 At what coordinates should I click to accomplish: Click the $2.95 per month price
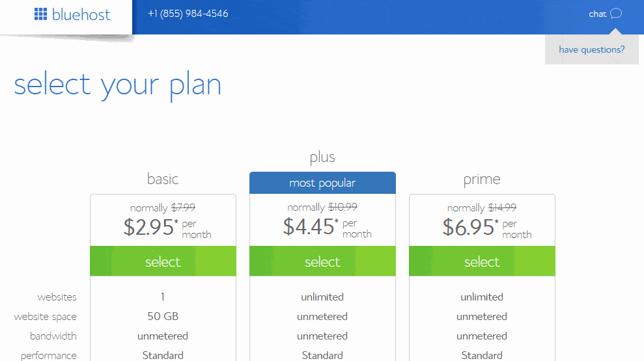pos(167,227)
